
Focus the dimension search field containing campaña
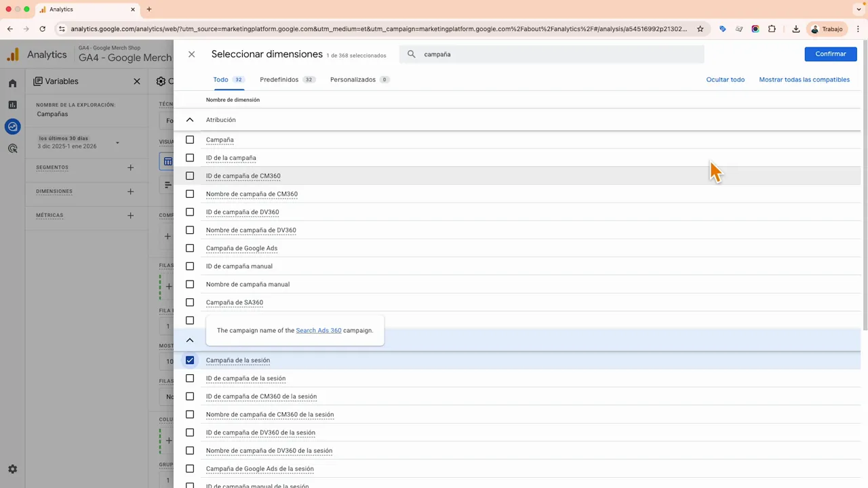point(552,54)
